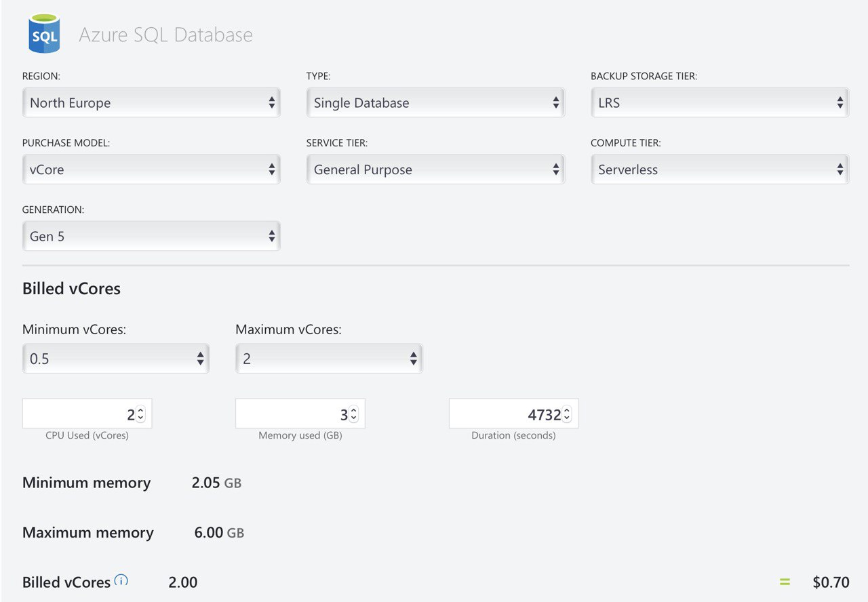868x602 pixels.
Task: Open the Minimum vCores dropdown
Action: pos(116,359)
